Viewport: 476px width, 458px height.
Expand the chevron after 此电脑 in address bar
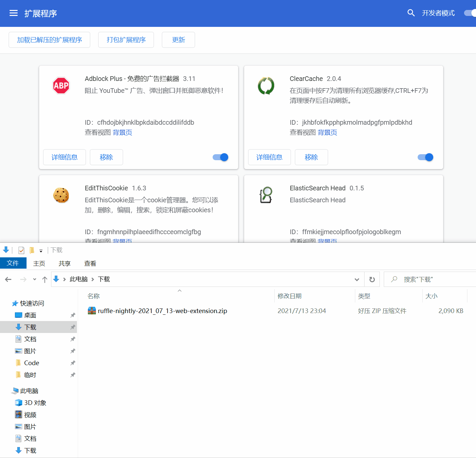[93, 279]
